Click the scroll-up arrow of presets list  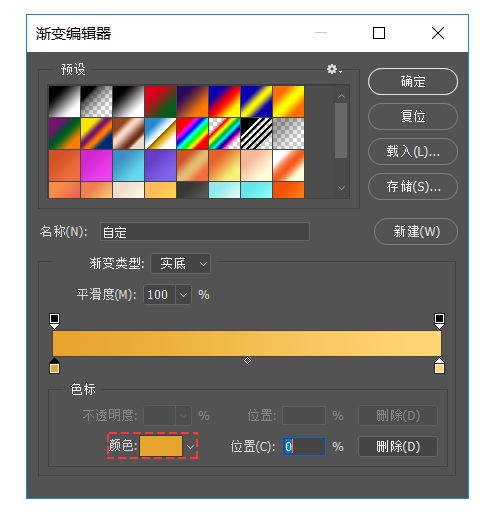click(x=341, y=96)
